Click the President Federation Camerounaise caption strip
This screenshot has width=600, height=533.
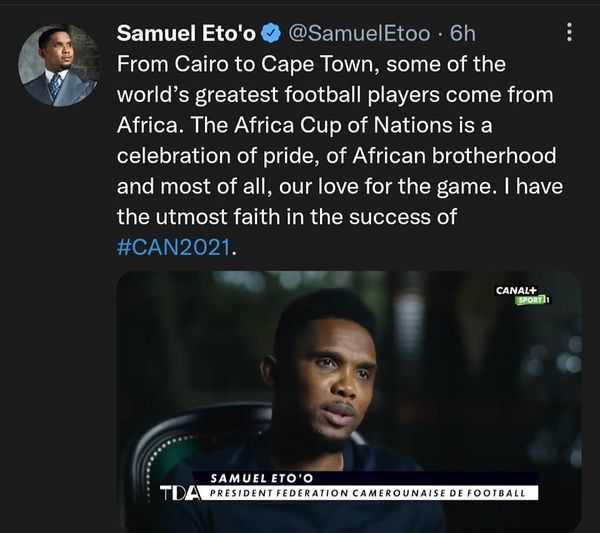pyautogui.click(x=372, y=493)
